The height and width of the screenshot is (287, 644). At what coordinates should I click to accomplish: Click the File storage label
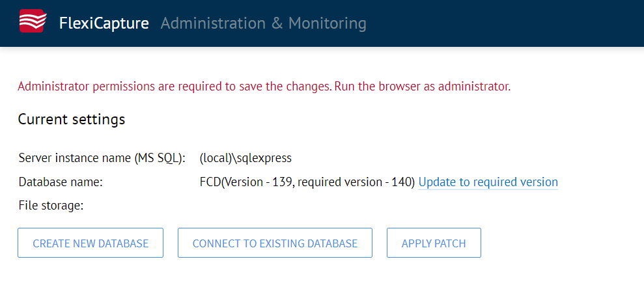51,206
